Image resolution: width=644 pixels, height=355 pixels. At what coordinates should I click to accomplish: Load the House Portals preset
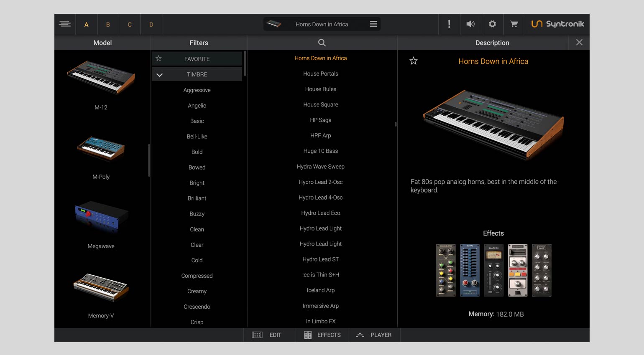321,74
